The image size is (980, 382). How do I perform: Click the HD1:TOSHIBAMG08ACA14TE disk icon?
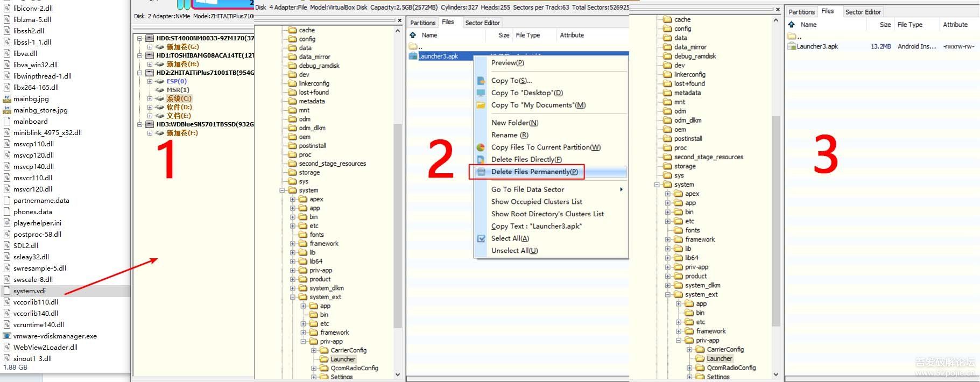pos(150,55)
